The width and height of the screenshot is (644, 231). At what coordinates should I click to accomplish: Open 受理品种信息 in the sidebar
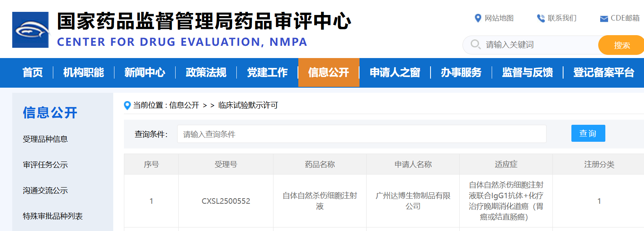coord(45,139)
